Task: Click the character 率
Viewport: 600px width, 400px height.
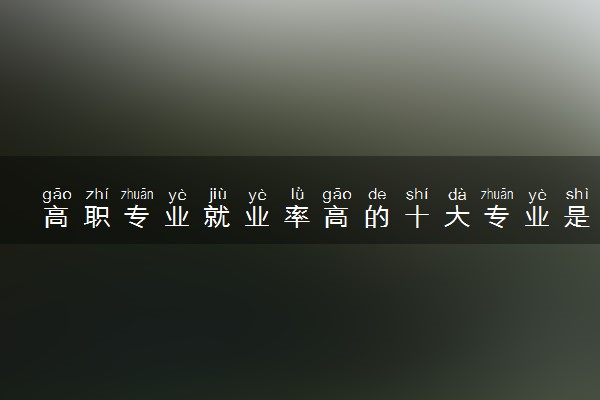Action: point(297,217)
